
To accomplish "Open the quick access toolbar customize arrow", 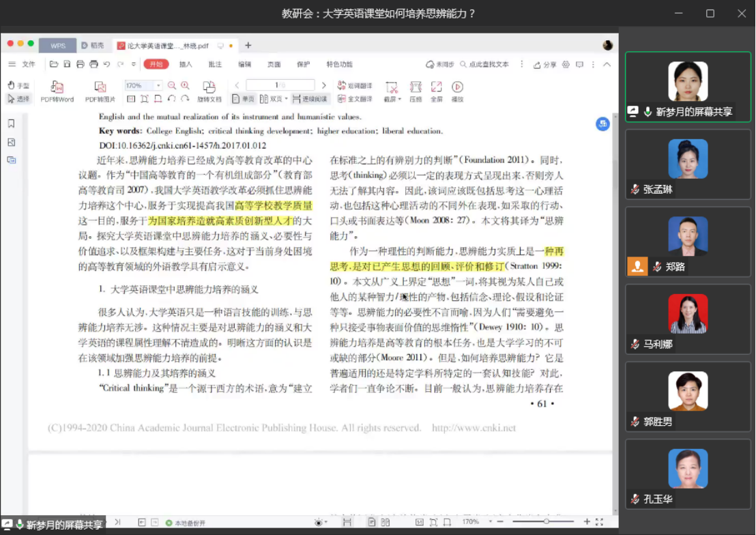I will tap(134, 64).
